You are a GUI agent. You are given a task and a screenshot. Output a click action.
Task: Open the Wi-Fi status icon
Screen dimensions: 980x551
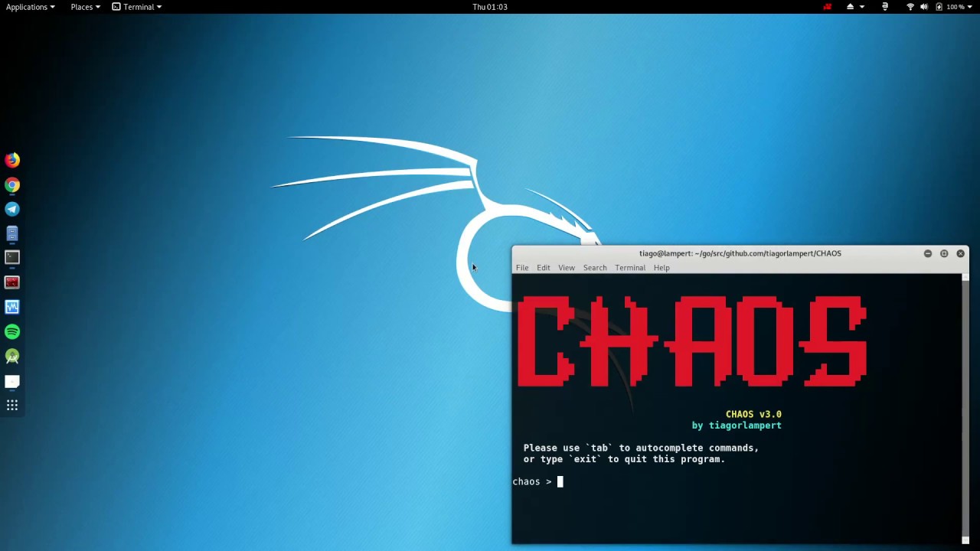(911, 7)
